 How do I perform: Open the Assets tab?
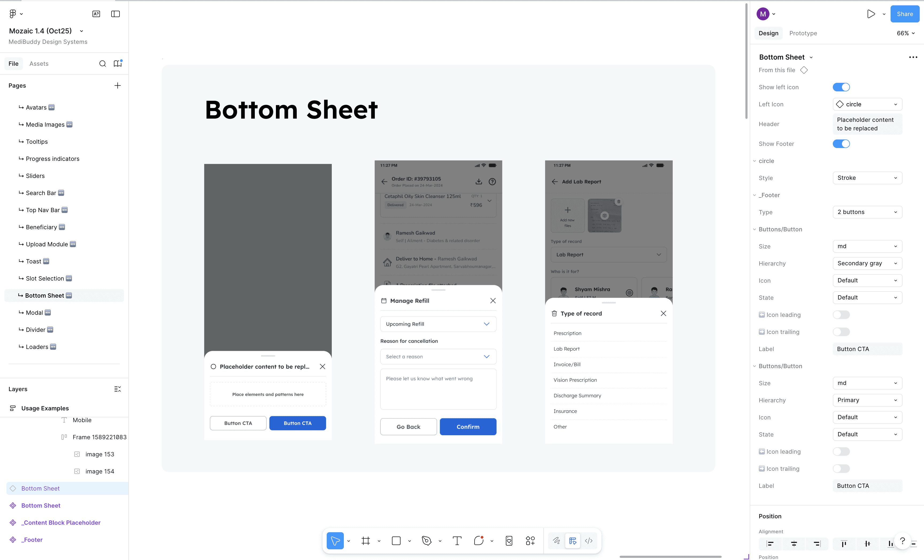tap(39, 64)
